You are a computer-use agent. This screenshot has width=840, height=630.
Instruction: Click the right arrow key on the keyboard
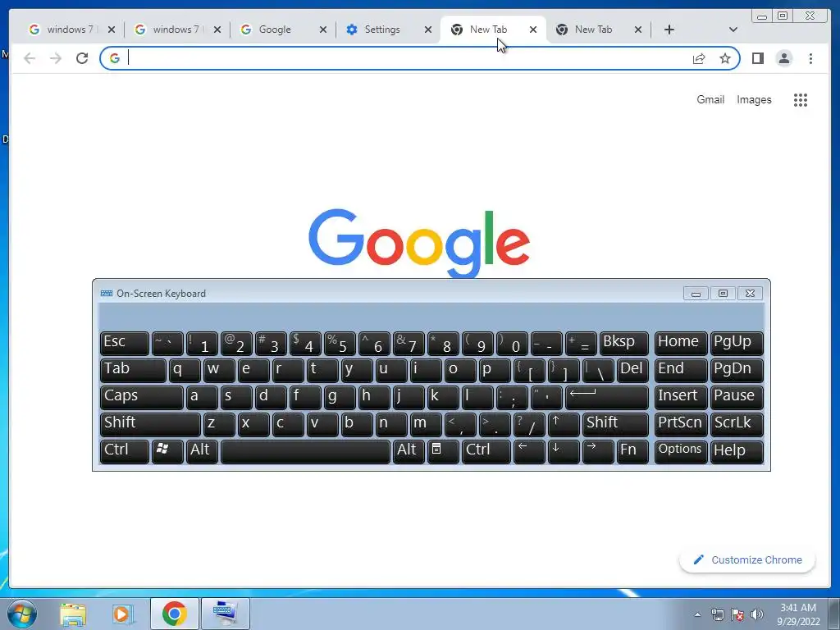click(x=598, y=452)
